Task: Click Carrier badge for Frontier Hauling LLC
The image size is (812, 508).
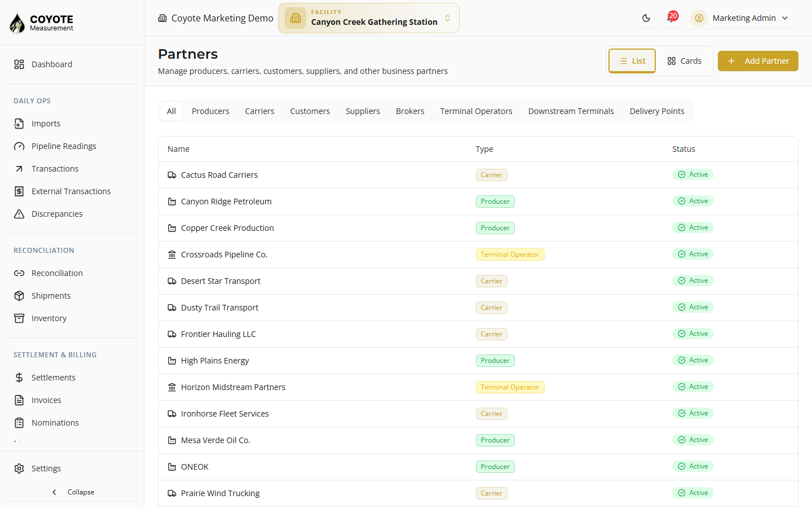Action: [x=491, y=334]
